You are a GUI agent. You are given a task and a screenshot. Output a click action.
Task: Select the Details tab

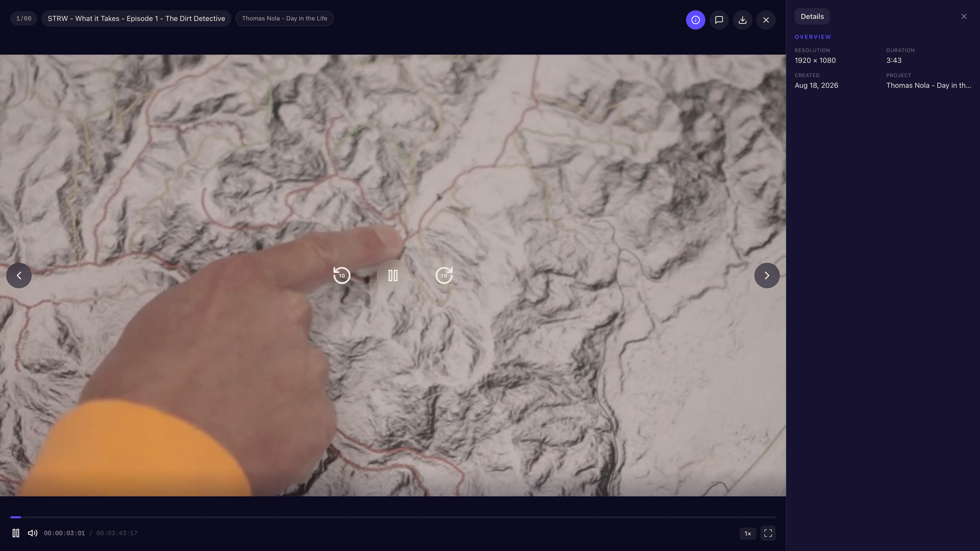click(x=812, y=16)
